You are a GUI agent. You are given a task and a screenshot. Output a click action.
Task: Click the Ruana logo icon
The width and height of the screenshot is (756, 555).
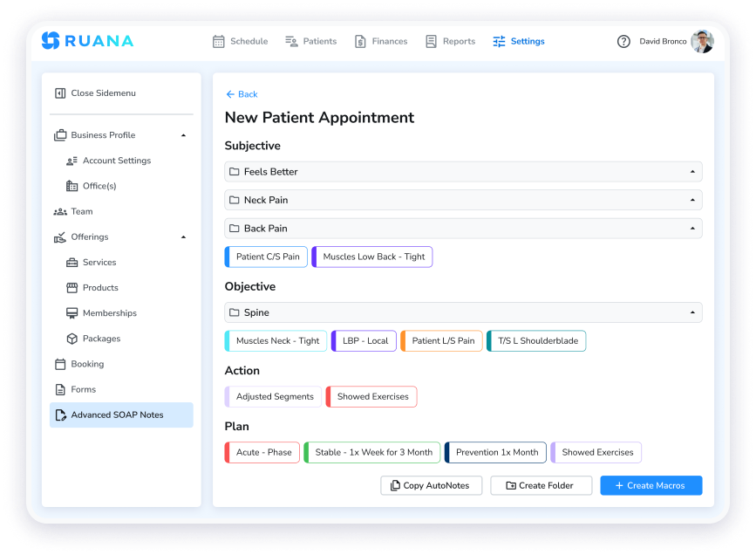coord(50,40)
